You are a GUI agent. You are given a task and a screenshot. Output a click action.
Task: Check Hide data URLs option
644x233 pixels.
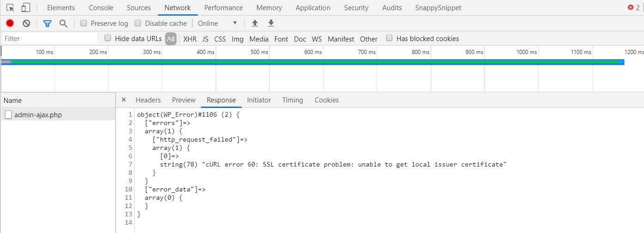108,38
